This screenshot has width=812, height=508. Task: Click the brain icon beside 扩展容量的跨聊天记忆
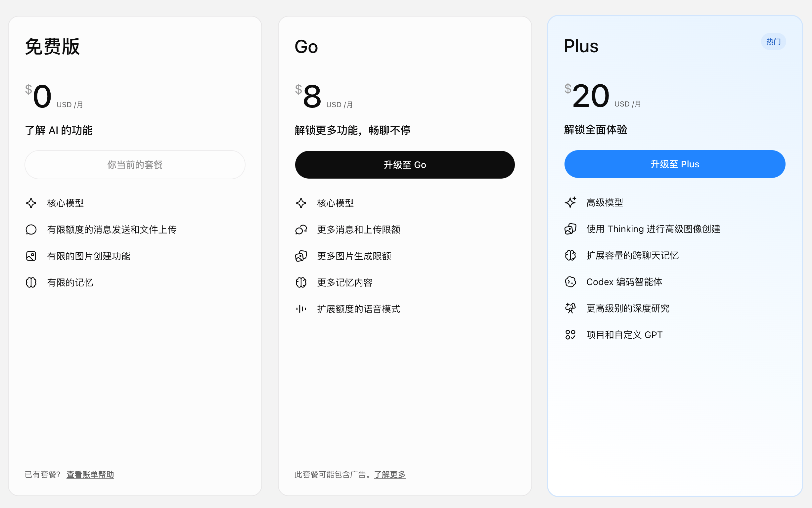pos(570,255)
